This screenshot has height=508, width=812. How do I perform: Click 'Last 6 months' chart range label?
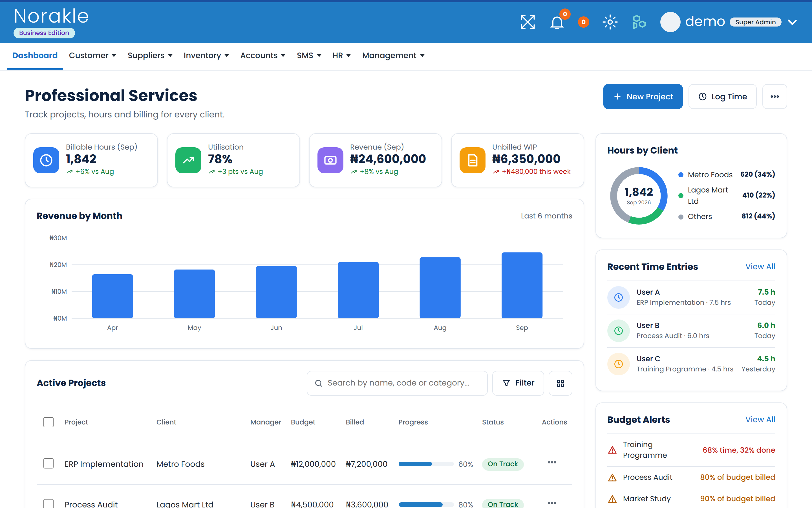[x=546, y=216]
